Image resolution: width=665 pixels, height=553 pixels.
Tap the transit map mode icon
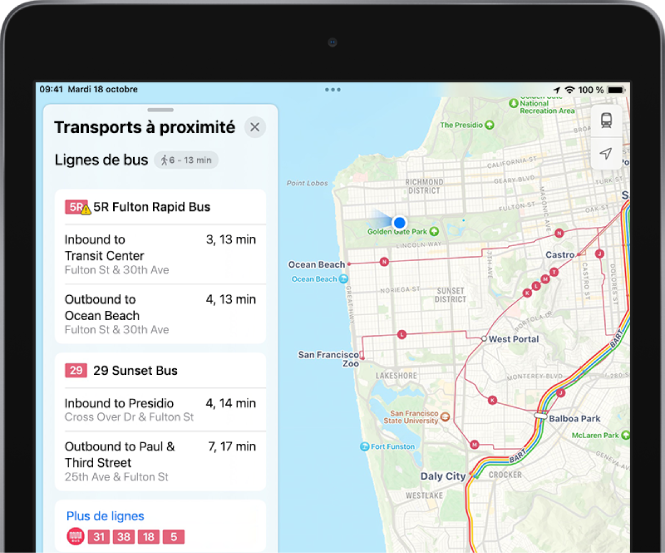606,120
